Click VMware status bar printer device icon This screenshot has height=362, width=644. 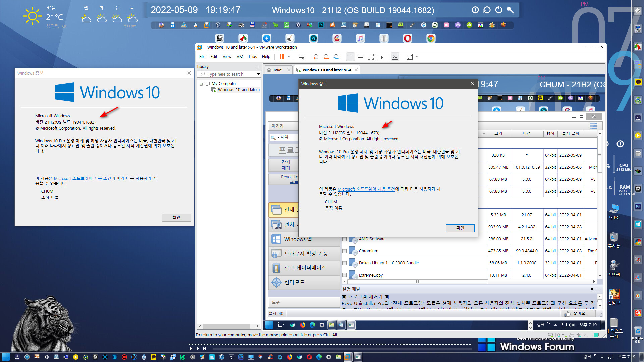click(x=572, y=335)
